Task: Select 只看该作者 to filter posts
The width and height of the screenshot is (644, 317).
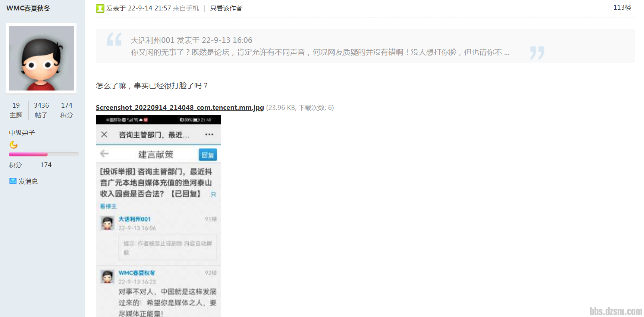Action: click(226, 8)
